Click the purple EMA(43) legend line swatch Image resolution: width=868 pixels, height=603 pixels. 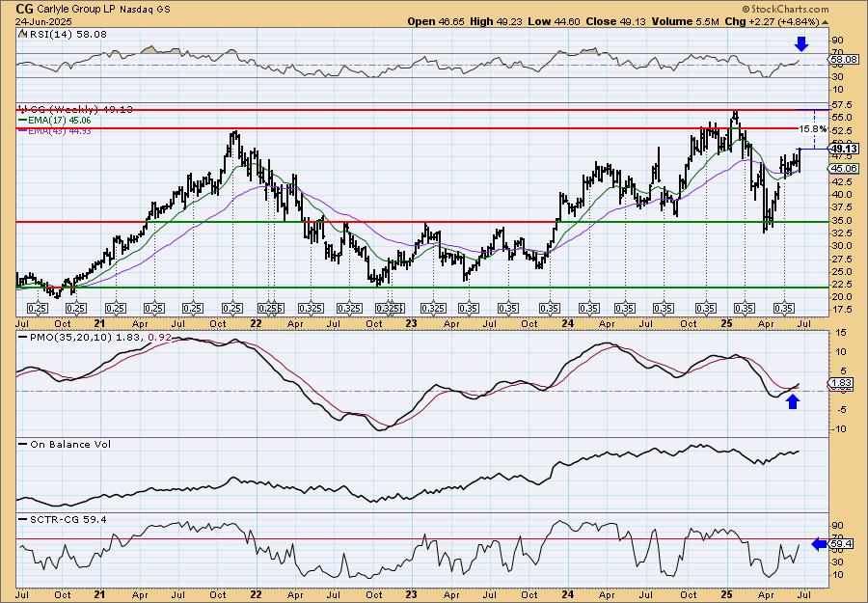22,130
